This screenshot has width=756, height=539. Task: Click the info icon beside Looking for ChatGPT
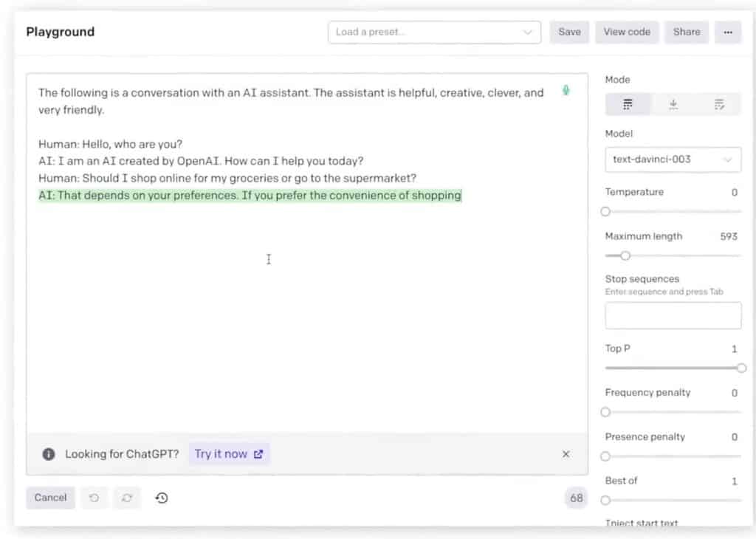tap(48, 454)
